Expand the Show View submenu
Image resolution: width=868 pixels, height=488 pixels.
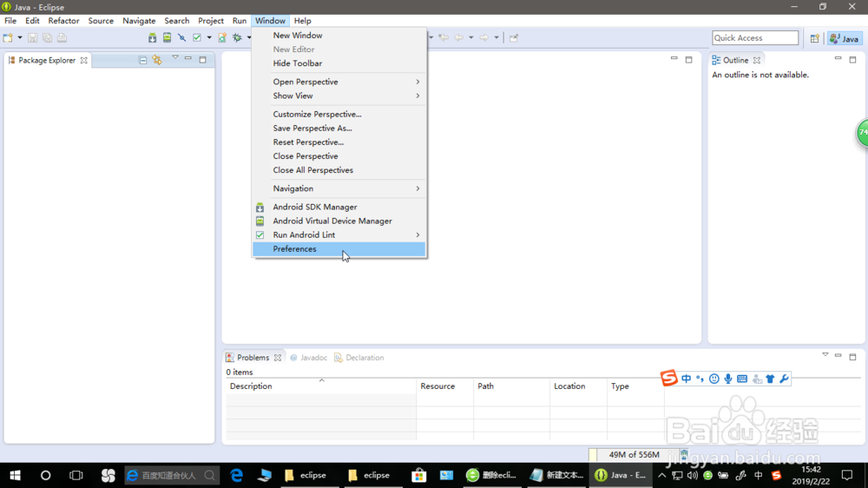click(x=339, y=96)
